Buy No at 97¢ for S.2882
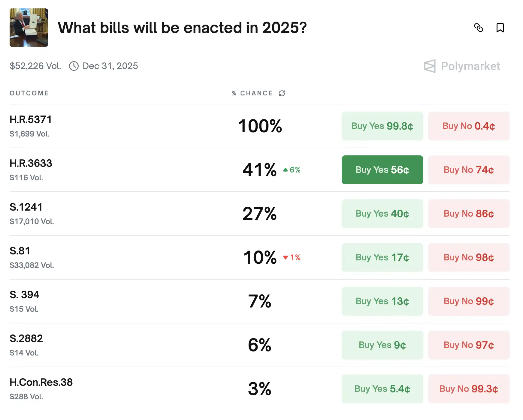This screenshot has height=420, width=523. pos(468,345)
